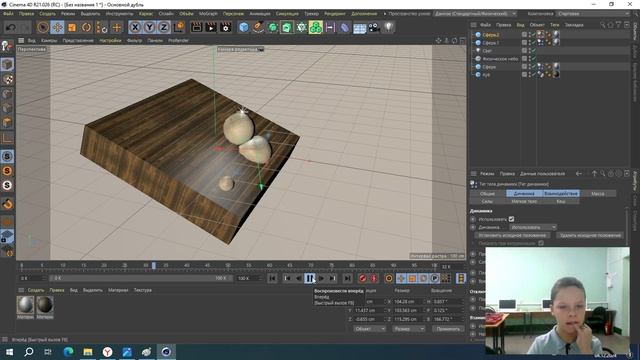Viewport: 640px width, 360px height.
Task: Go to the end of the animation
Action: click(x=347, y=278)
